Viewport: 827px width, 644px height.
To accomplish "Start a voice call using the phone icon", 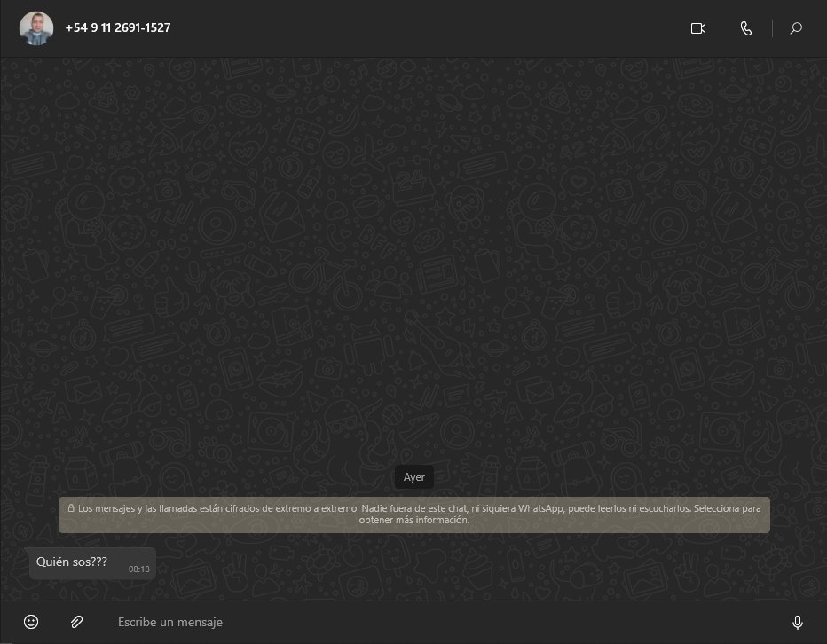I will 745,28.
